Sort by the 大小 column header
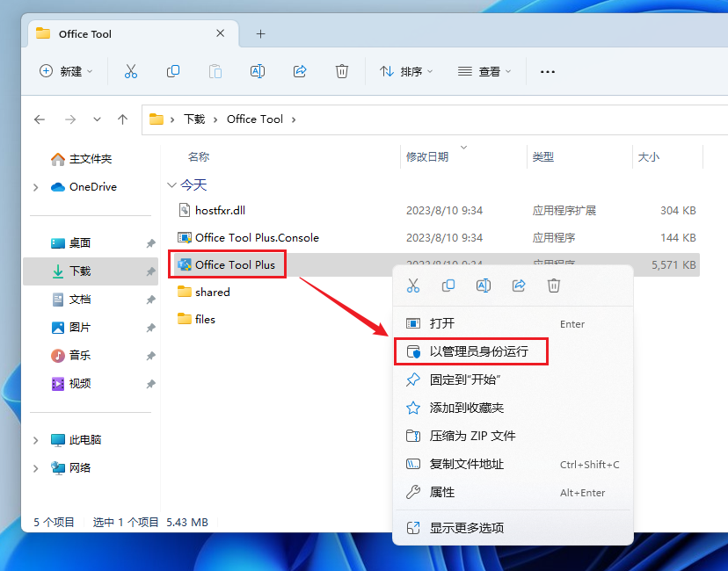 click(649, 156)
